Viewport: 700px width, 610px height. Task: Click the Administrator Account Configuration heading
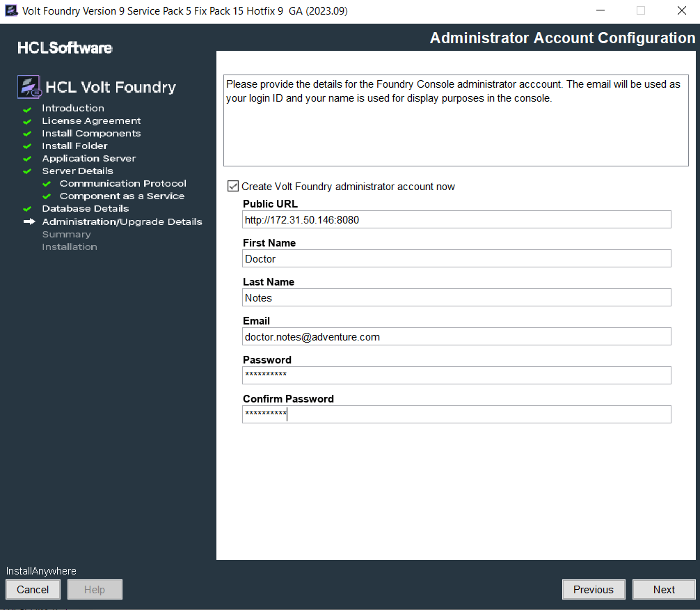click(562, 38)
